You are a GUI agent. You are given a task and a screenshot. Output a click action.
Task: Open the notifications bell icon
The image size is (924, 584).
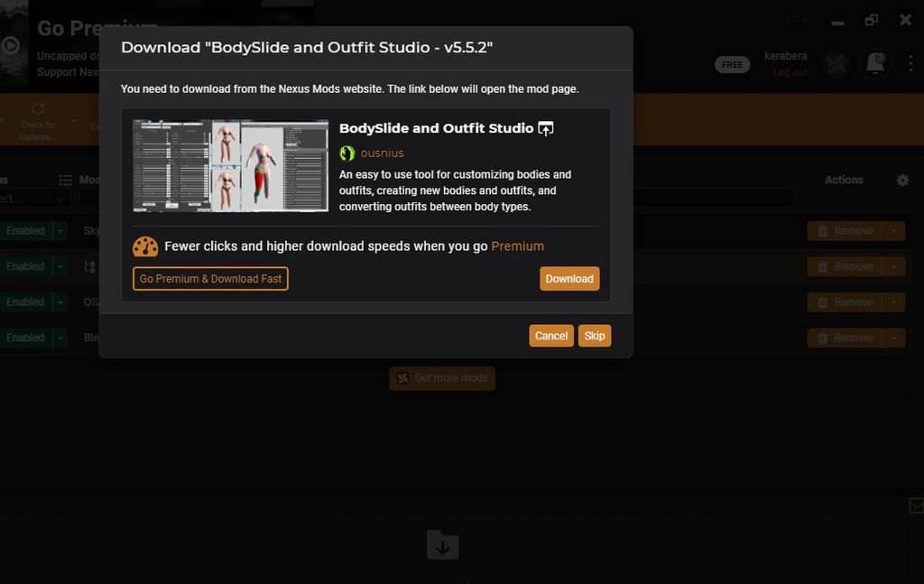875,64
